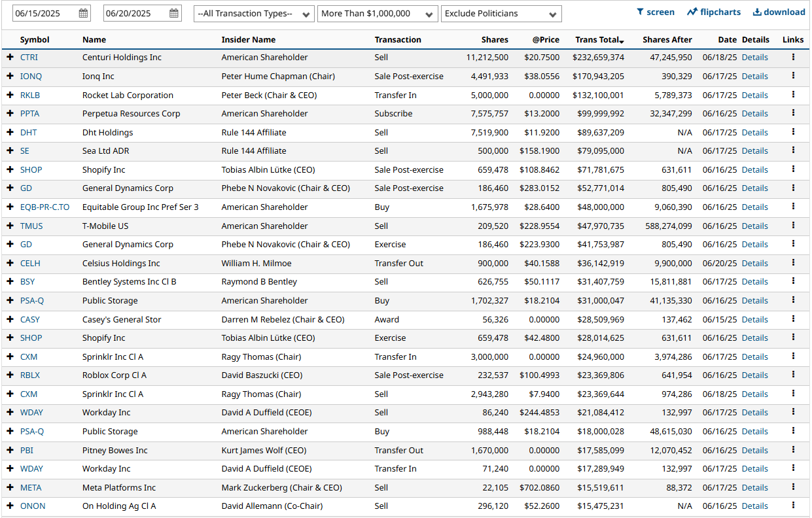Sort table by Date column header
The image size is (812, 518).
click(727, 40)
